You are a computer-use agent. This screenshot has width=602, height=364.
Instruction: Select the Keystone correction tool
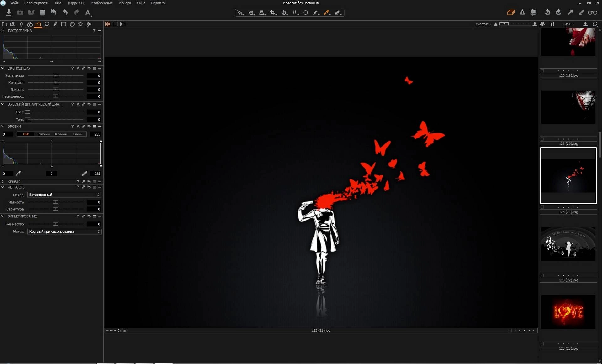295,13
